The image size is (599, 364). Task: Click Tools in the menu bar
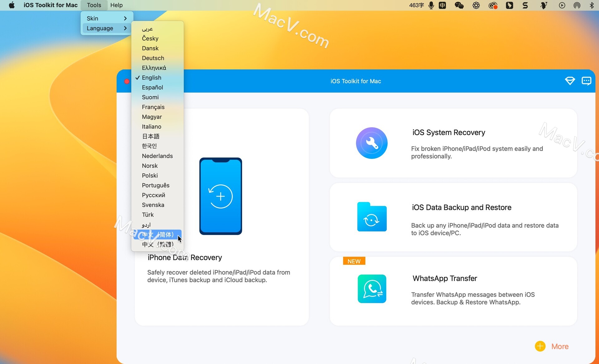(93, 5)
